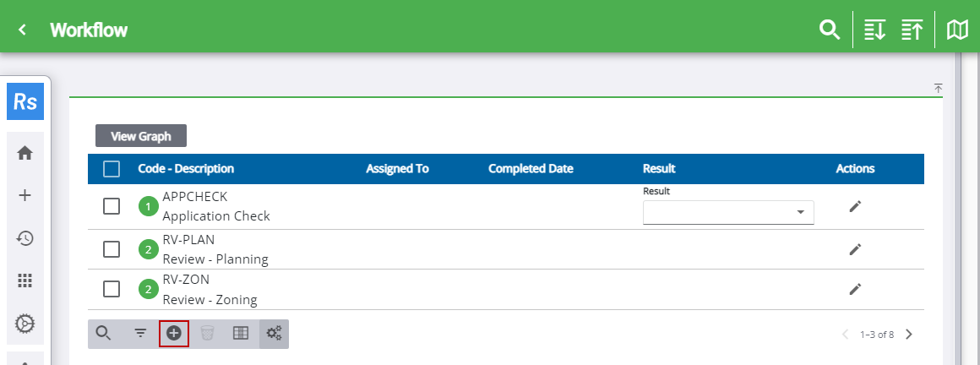Open the filter icon in grid toolbar
980x365 pixels.
[140, 333]
